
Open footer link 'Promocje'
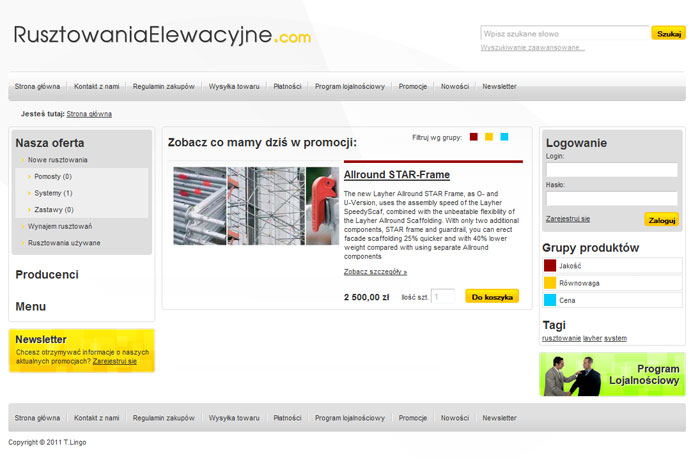point(412,418)
